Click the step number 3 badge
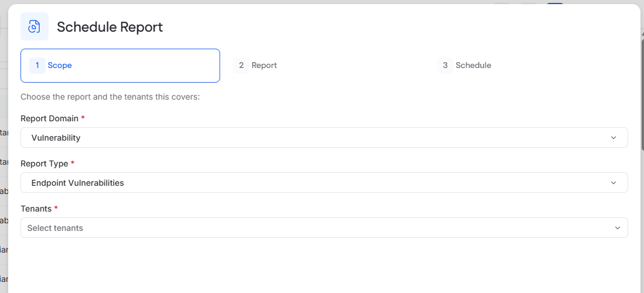Image resolution: width=644 pixels, height=293 pixels. (x=445, y=66)
